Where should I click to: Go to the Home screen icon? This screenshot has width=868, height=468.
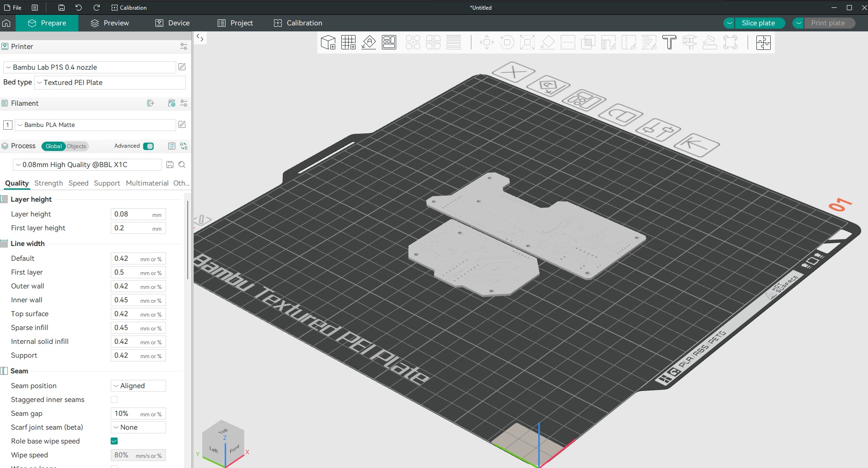click(x=6, y=23)
